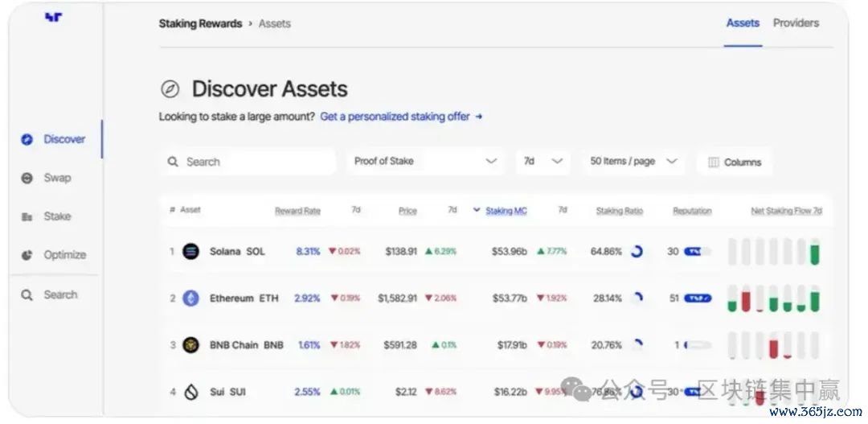Click Solana price $138.91
Image resolution: width=868 pixels, height=424 pixels.
coord(401,252)
